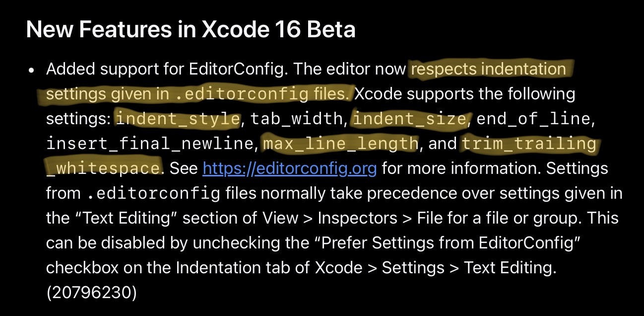
Task: Click the insert_final_newline setting name
Action: [151, 144]
